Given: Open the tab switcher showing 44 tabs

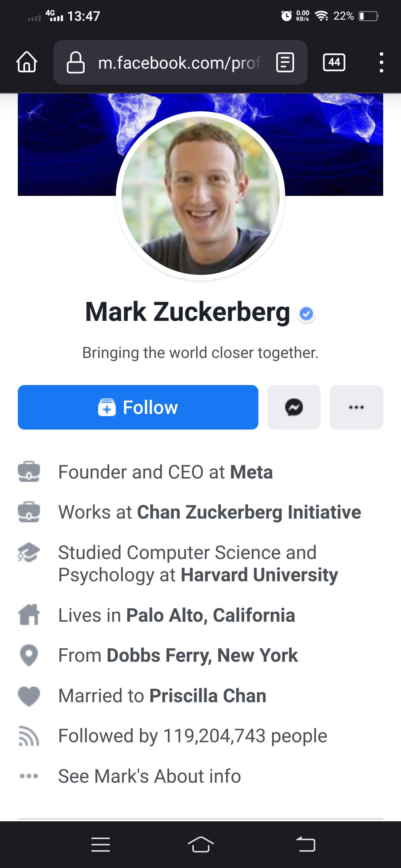Looking at the screenshot, I should click(x=334, y=62).
